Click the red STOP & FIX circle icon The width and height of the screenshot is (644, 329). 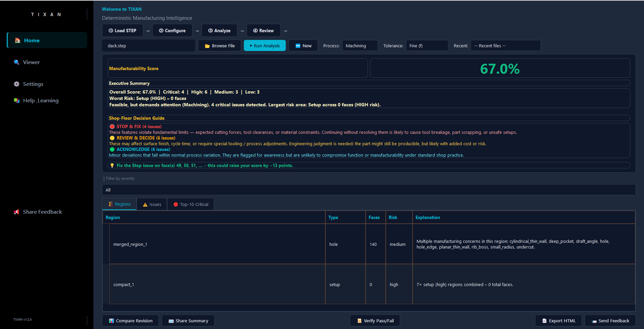[x=112, y=127]
